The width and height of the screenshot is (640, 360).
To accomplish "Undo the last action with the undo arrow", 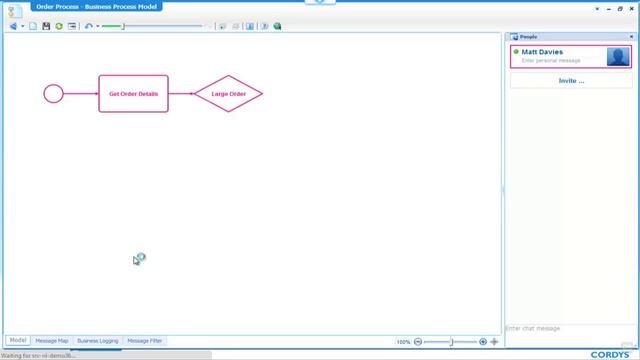I will point(89,26).
